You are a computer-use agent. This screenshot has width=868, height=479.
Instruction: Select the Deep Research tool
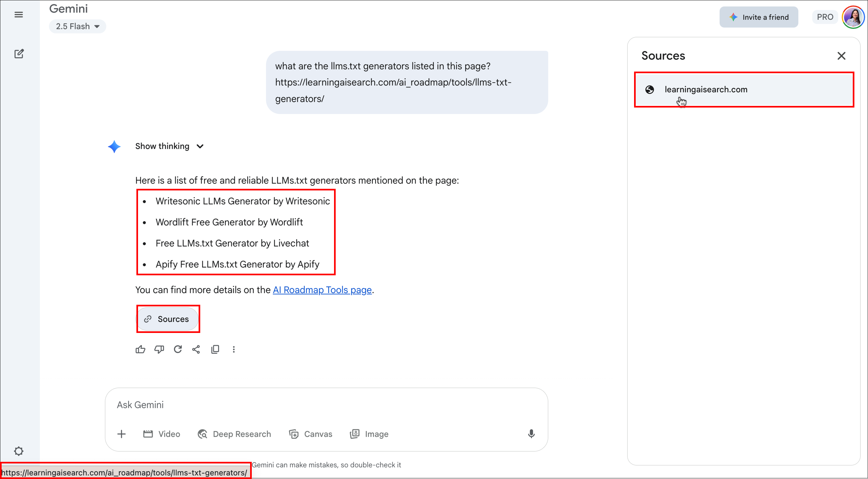pos(235,434)
